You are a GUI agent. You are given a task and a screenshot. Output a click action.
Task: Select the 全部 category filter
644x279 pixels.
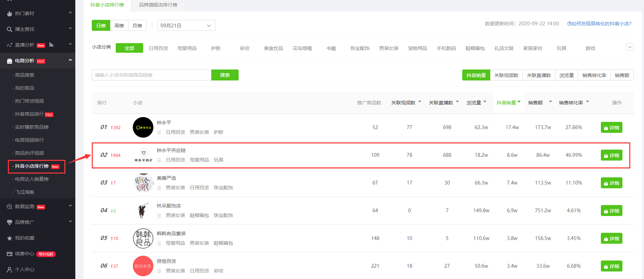click(x=129, y=48)
